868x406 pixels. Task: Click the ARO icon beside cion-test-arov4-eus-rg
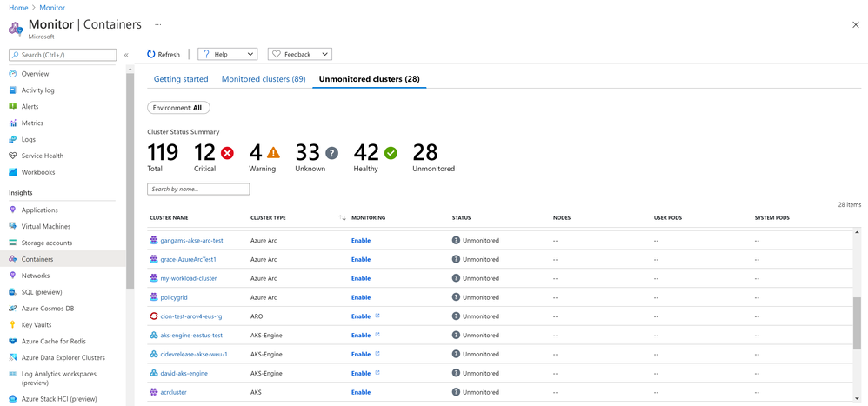click(154, 316)
